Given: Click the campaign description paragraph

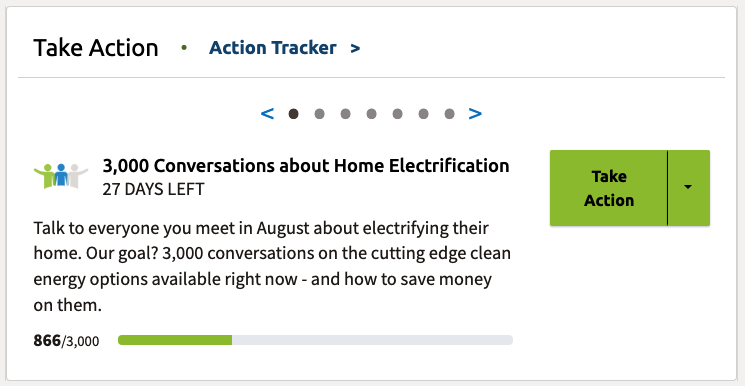Looking at the screenshot, I should [x=272, y=267].
